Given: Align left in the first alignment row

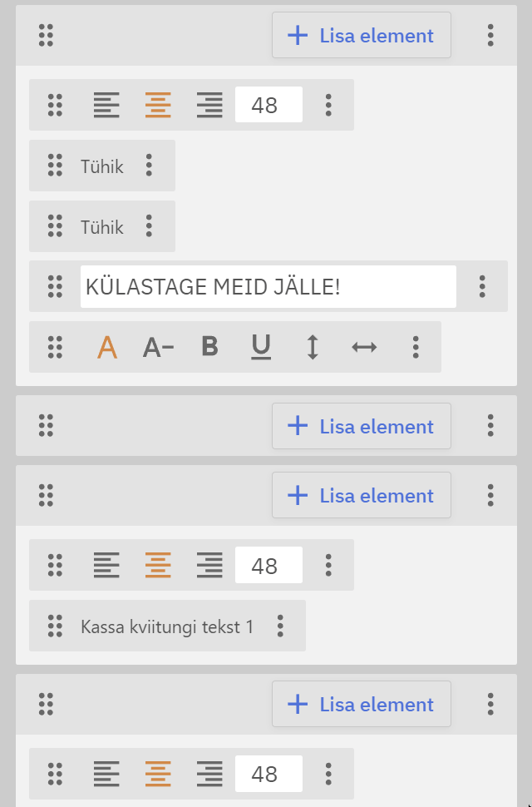Looking at the screenshot, I should [x=106, y=105].
